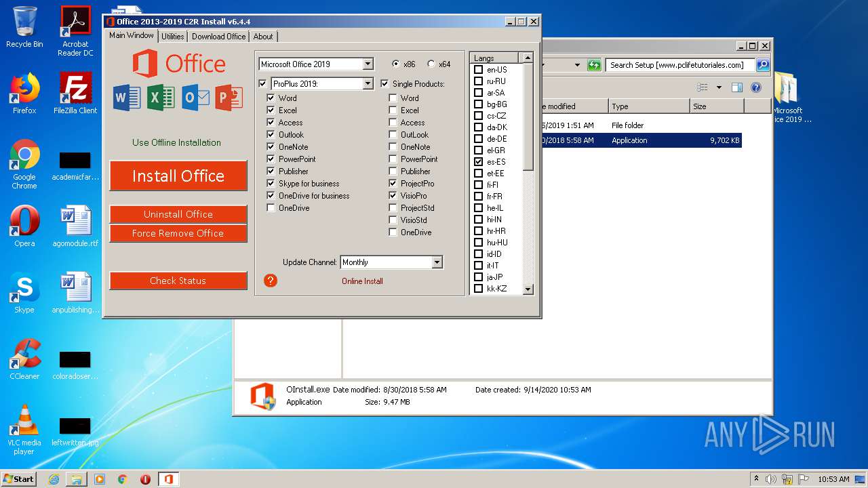Sort Explorer list by Type column
Viewport: 868px width, 488px height.
[x=649, y=106]
